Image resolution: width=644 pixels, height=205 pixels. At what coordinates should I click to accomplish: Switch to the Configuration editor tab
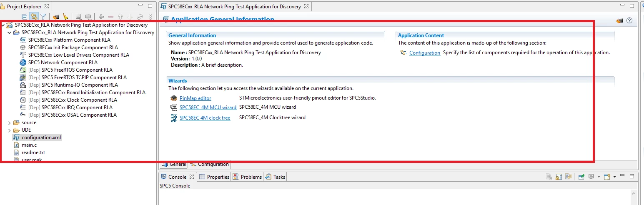point(210,164)
